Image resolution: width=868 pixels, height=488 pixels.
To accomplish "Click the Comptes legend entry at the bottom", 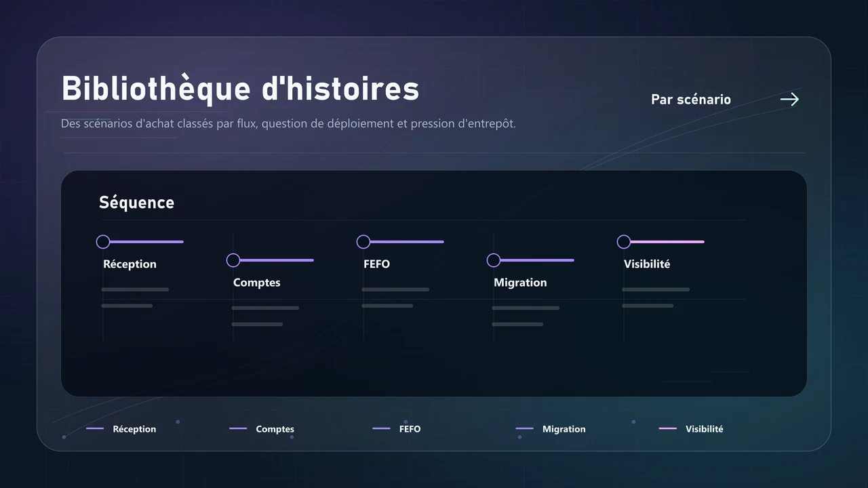I will click(262, 429).
